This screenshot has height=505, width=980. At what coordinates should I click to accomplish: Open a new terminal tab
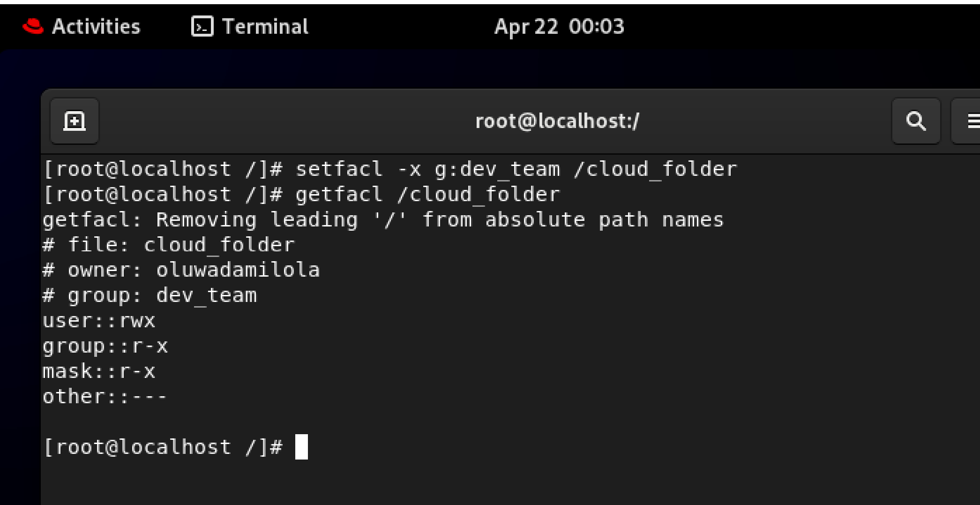pos(75,121)
